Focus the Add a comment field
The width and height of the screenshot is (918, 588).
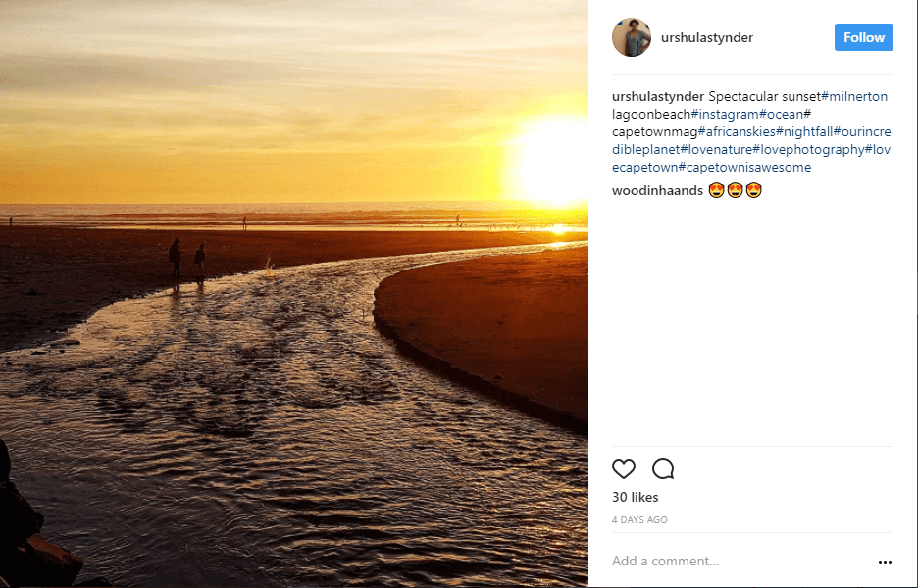[740, 562]
